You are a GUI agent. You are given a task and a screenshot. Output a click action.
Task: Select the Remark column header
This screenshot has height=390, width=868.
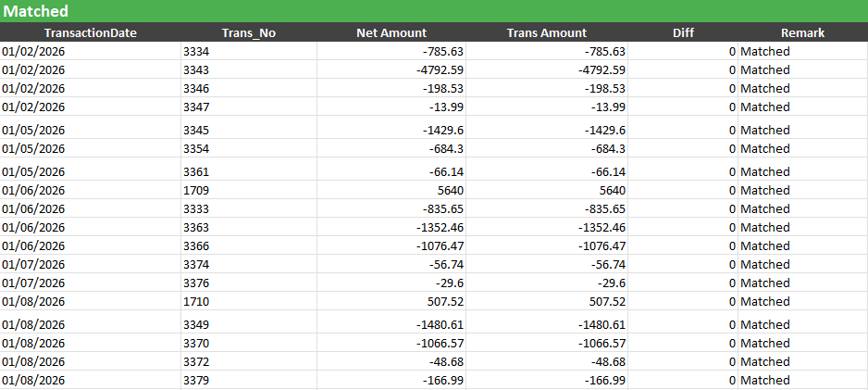[802, 32]
